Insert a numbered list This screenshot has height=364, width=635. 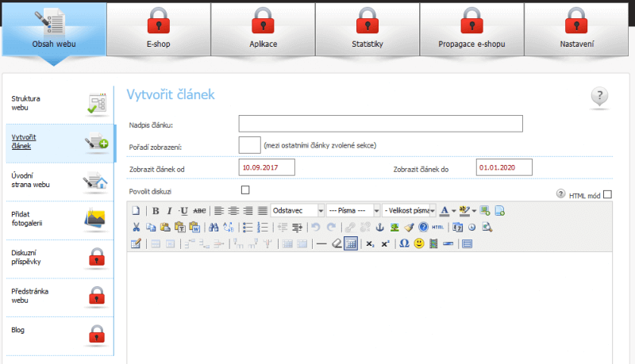pos(262,228)
